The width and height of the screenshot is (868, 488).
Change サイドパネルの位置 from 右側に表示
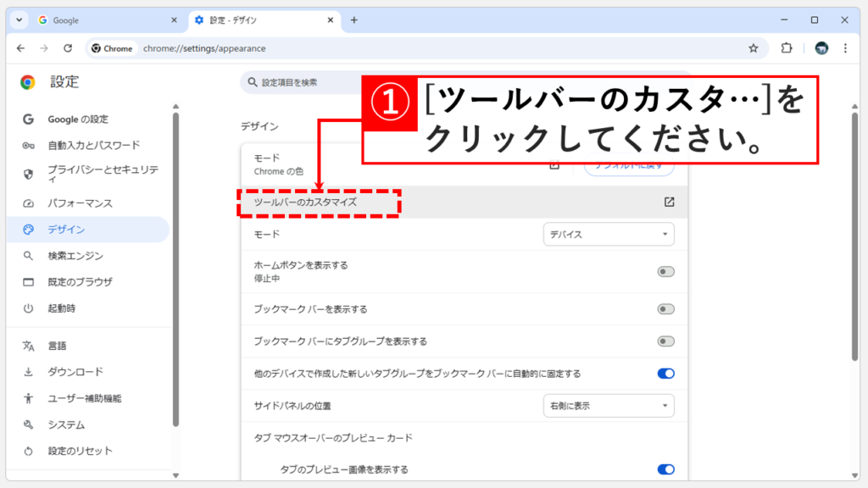(609, 406)
